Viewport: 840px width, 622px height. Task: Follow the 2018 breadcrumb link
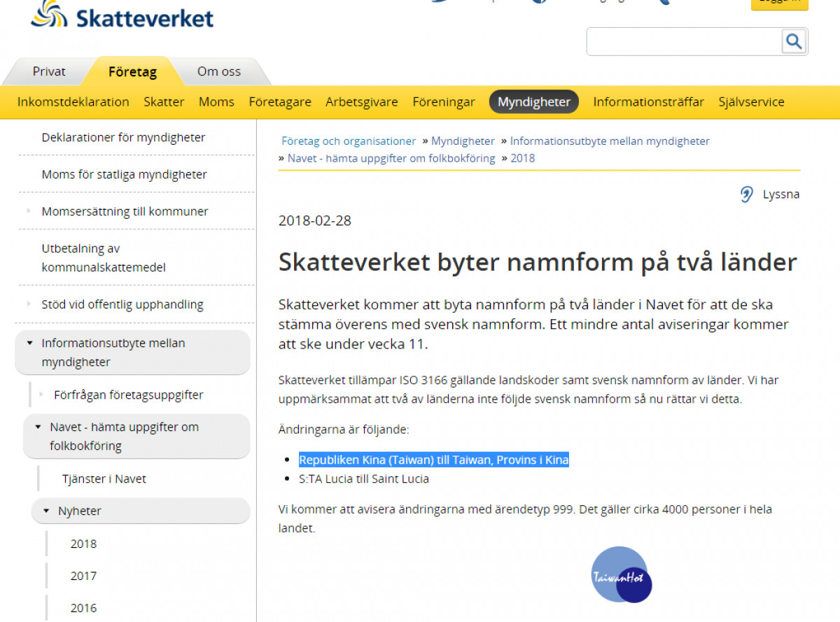tap(522, 159)
